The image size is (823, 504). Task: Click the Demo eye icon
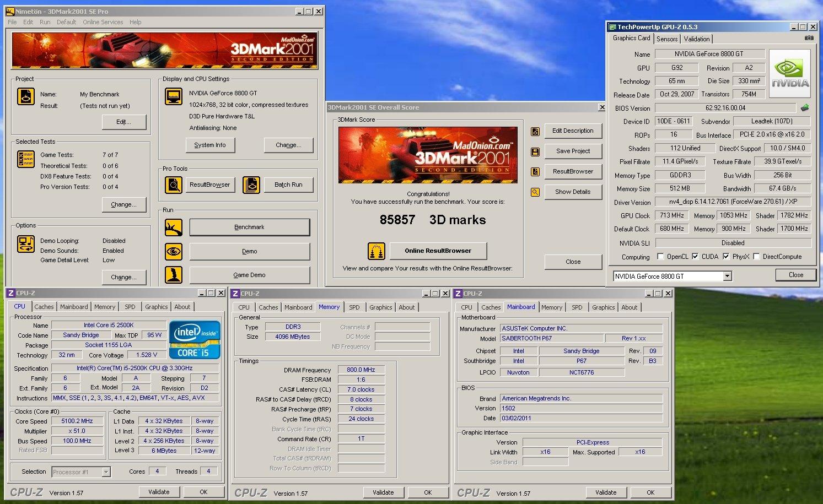click(x=174, y=251)
